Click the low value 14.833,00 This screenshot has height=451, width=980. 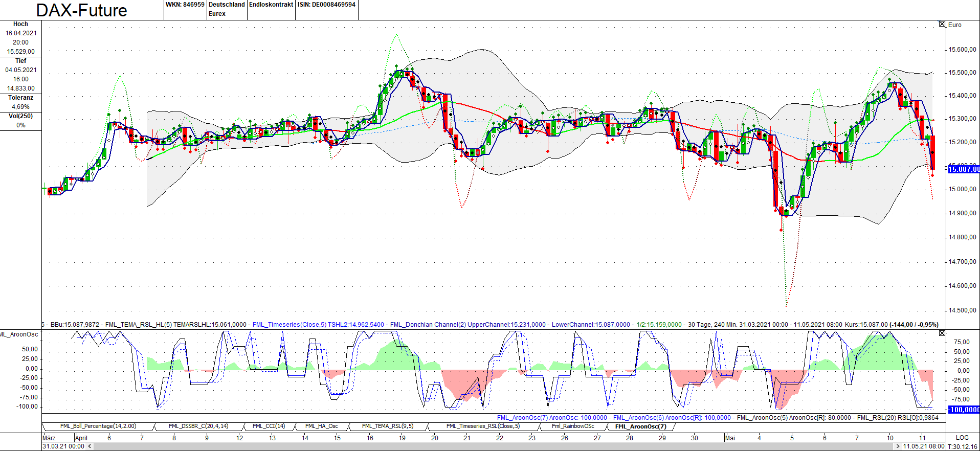tap(20, 88)
